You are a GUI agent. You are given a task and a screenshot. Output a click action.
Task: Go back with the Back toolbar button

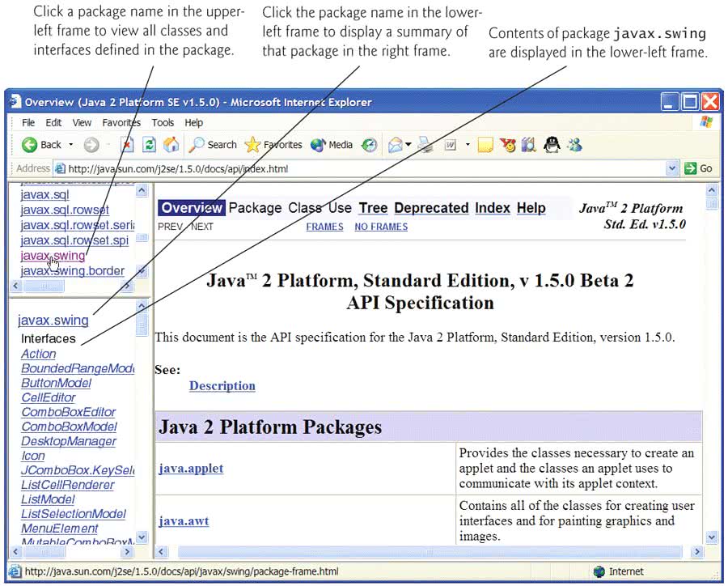pos(41,145)
